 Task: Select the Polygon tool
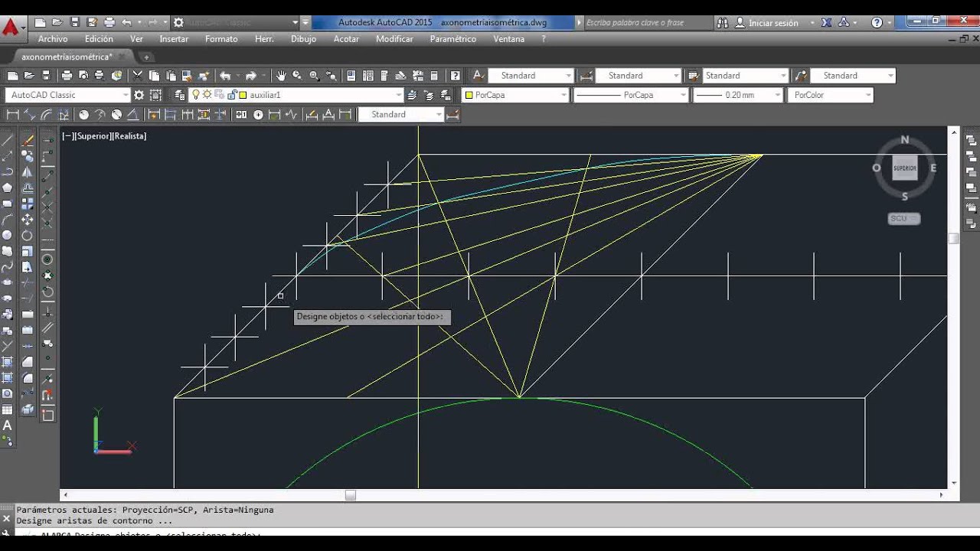click(8, 187)
